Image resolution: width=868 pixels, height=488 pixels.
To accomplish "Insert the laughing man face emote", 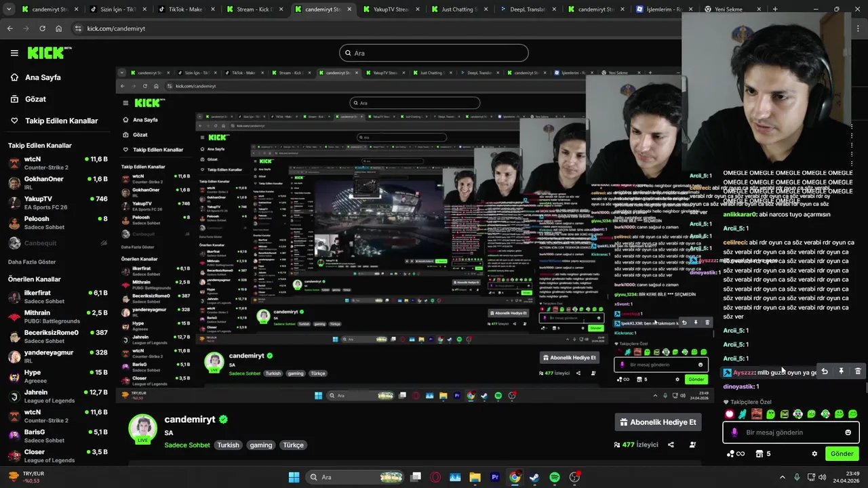I will [x=757, y=414].
